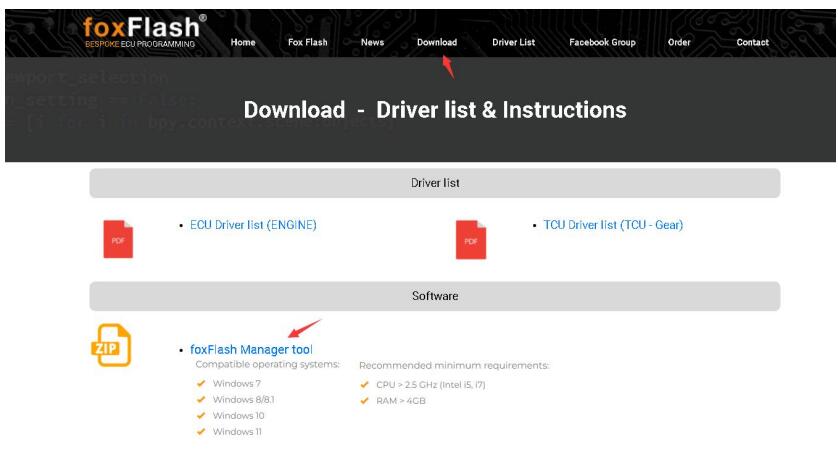Click the CPU > 2.5 GHz requirement text
Image resolution: width=838 pixels, height=465 pixels.
pos(431,385)
